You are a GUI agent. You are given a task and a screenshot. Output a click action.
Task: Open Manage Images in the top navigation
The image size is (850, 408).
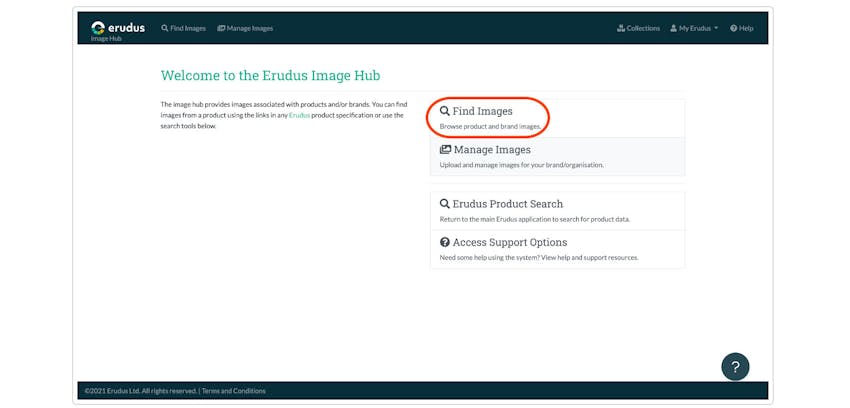tap(245, 28)
